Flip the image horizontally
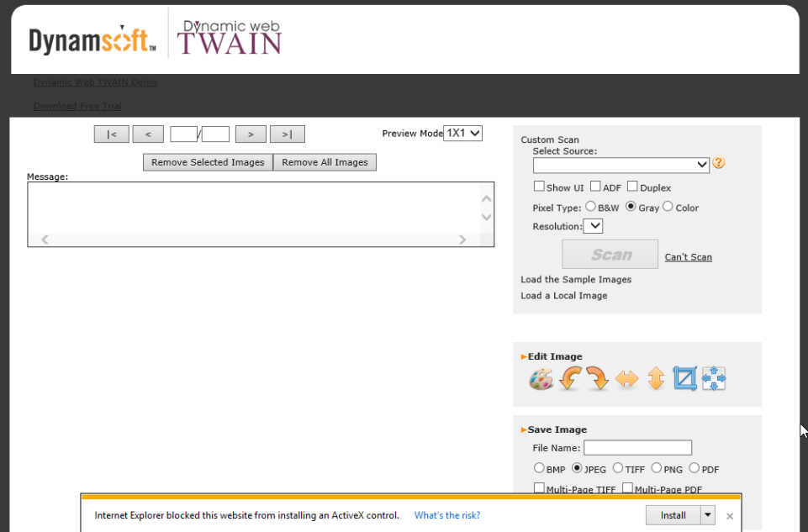 click(x=626, y=379)
